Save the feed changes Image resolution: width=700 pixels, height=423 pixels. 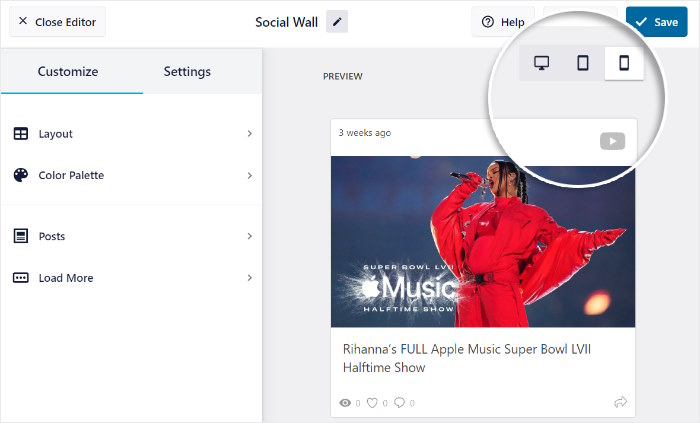(x=656, y=22)
